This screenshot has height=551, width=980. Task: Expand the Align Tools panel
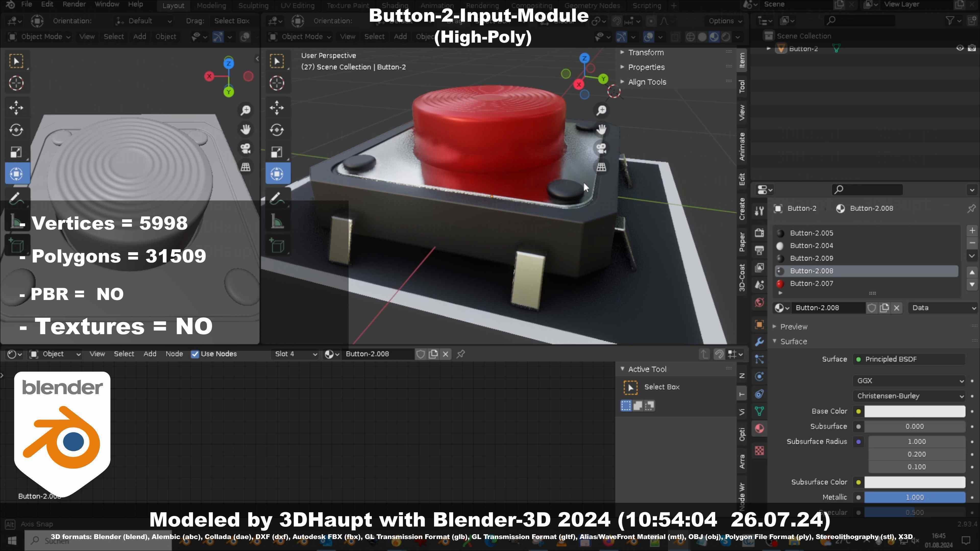(x=647, y=82)
